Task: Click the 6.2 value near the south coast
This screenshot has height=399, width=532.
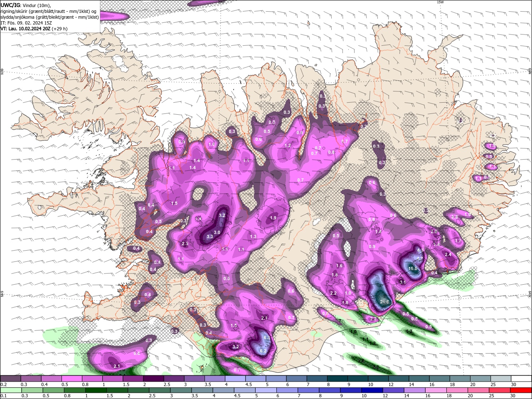Action: tap(263, 351)
